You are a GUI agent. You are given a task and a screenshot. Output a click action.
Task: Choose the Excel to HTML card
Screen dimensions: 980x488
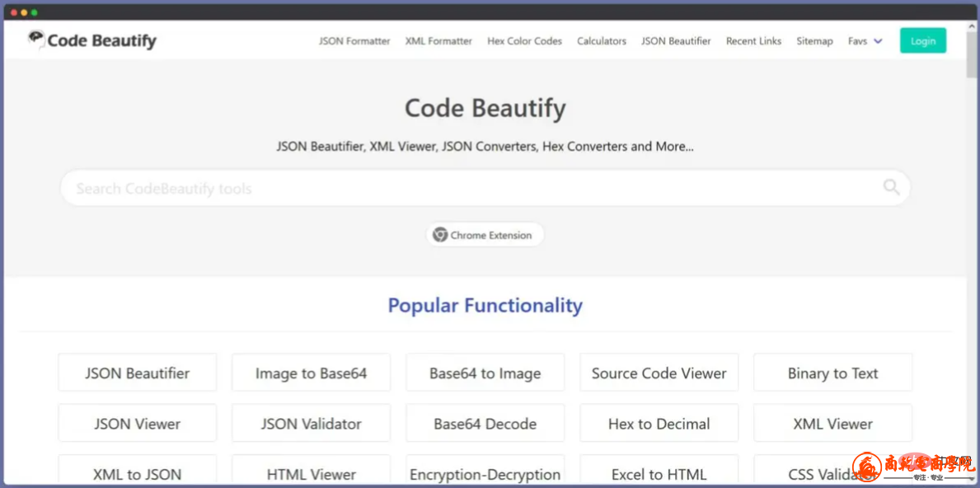[659, 470]
